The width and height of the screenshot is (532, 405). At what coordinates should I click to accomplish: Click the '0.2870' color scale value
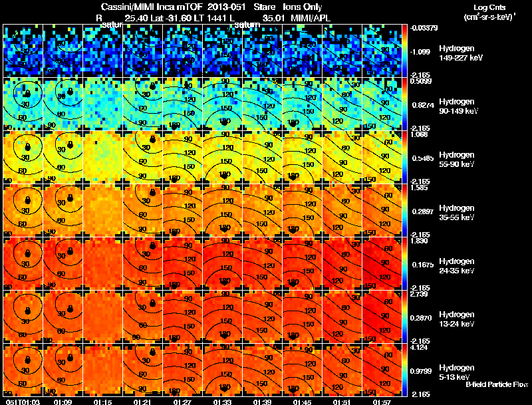click(423, 318)
